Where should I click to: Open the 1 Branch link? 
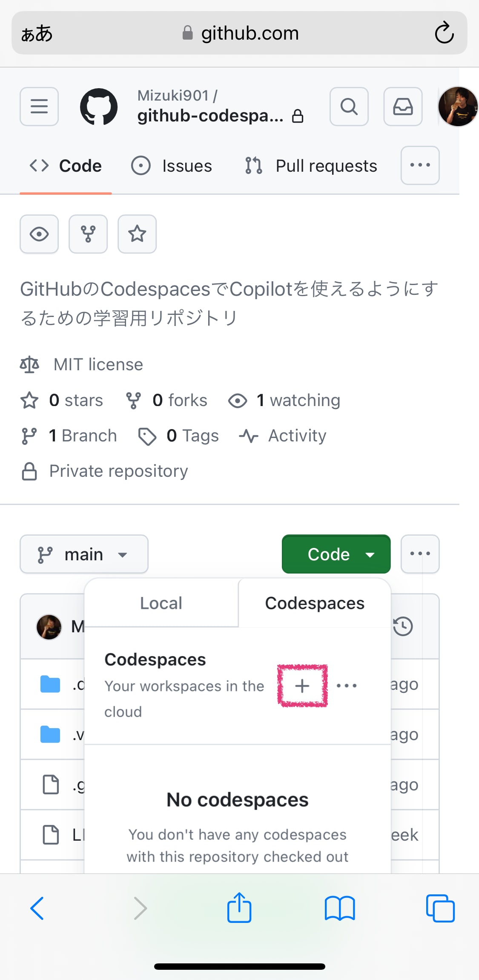click(69, 436)
